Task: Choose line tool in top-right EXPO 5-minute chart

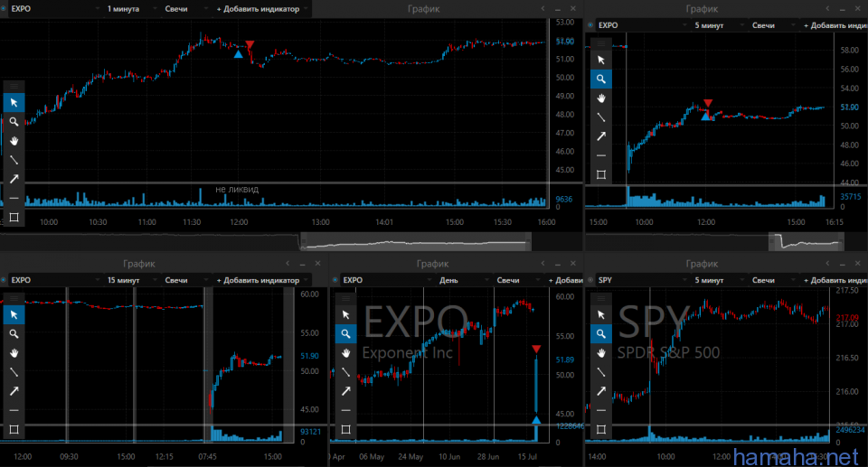Action: coord(601,117)
